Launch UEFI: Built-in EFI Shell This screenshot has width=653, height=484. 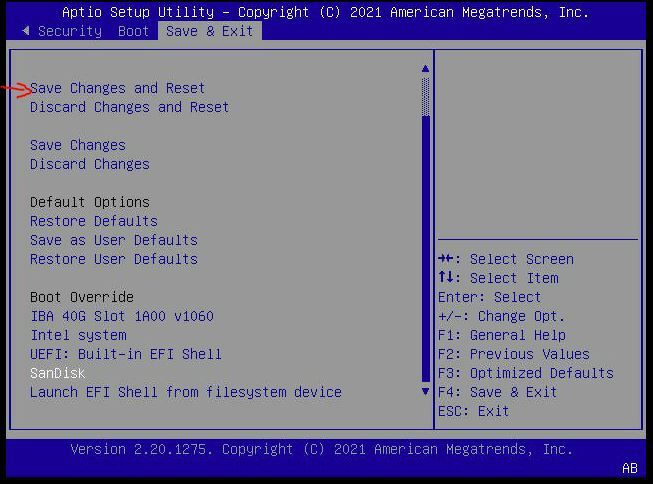(125, 354)
